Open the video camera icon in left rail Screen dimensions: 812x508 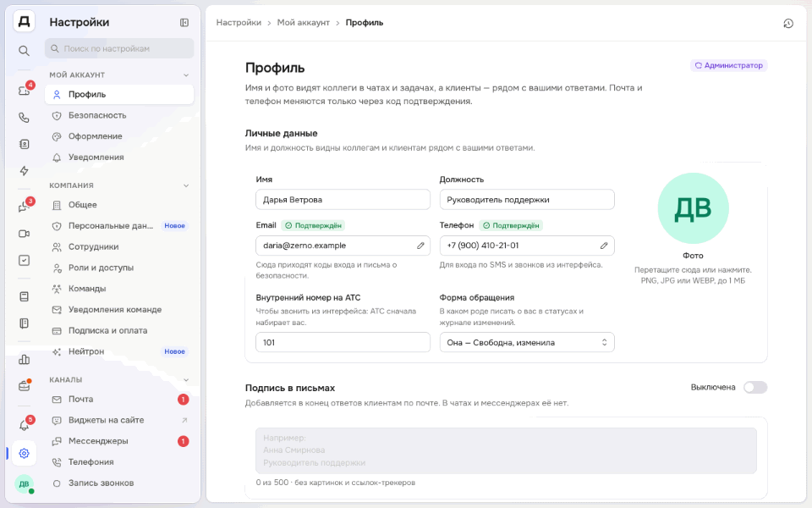pos(24,234)
